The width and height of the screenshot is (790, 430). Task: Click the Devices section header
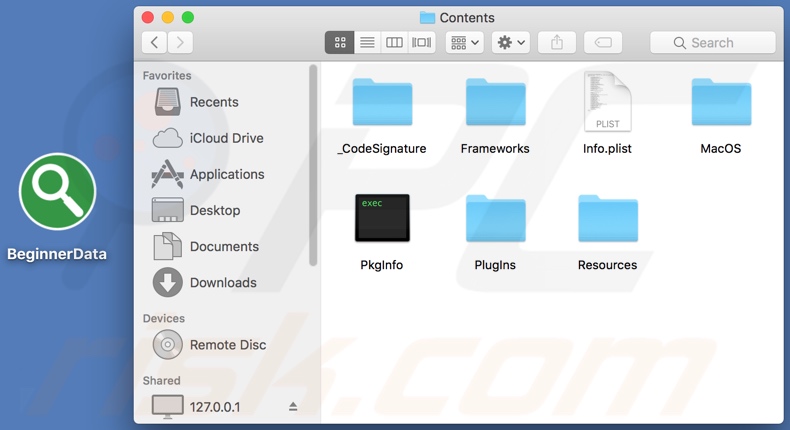[164, 319]
